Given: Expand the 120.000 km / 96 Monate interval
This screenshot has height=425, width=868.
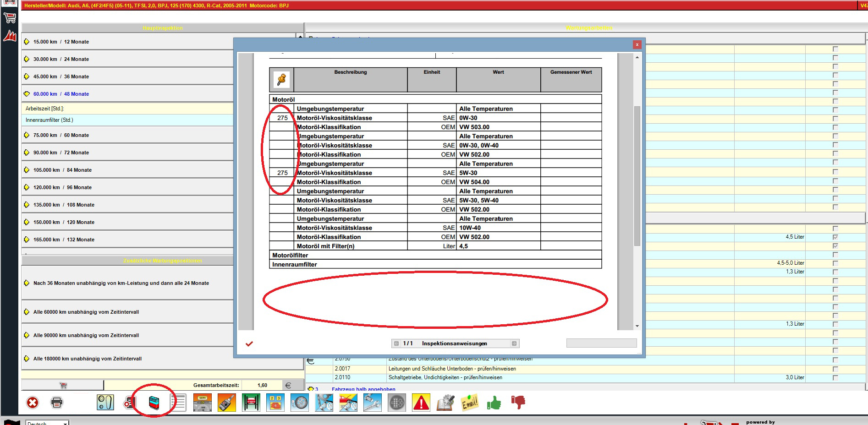Looking at the screenshot, I should 27,187.
